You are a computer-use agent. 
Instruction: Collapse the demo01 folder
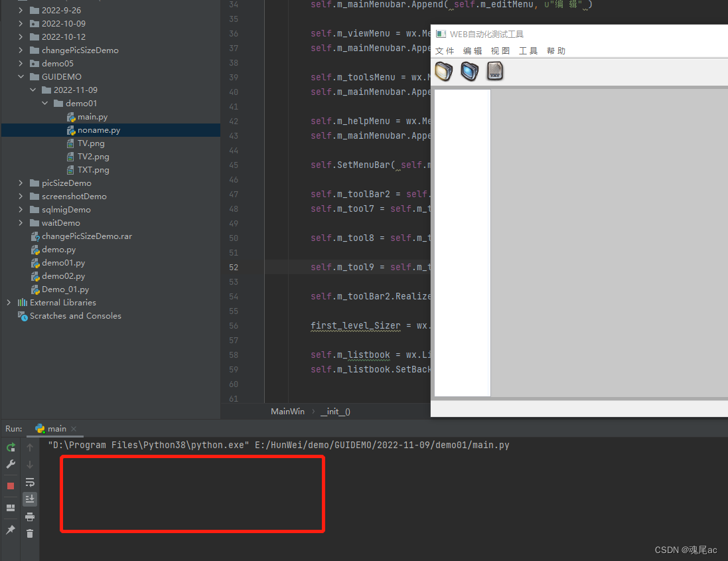tap(45, 103)
